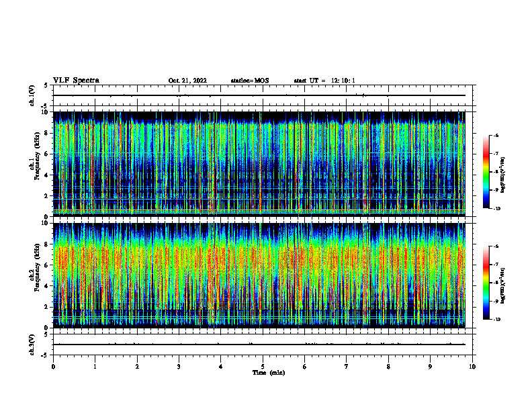Image resolution: width=532 pixels, height=411 pixels.
Task: Click the time axis tick label "5"
Action: point(263,367)
